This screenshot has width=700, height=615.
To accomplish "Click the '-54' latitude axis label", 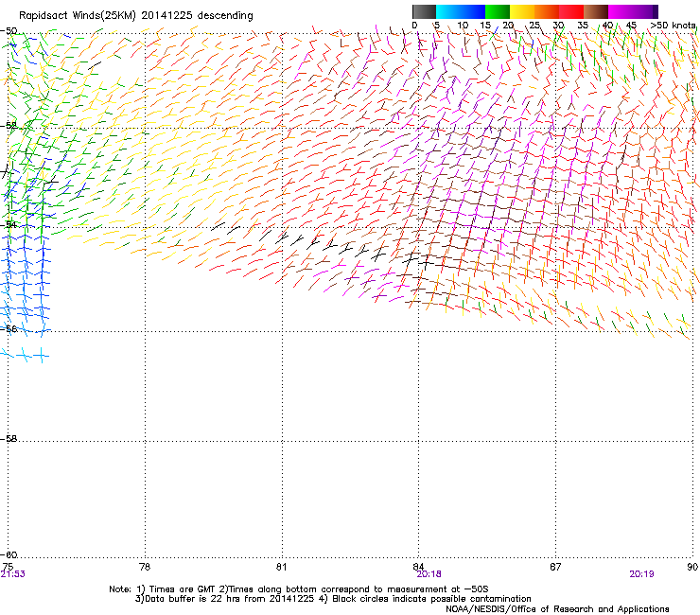I will 9,224.
